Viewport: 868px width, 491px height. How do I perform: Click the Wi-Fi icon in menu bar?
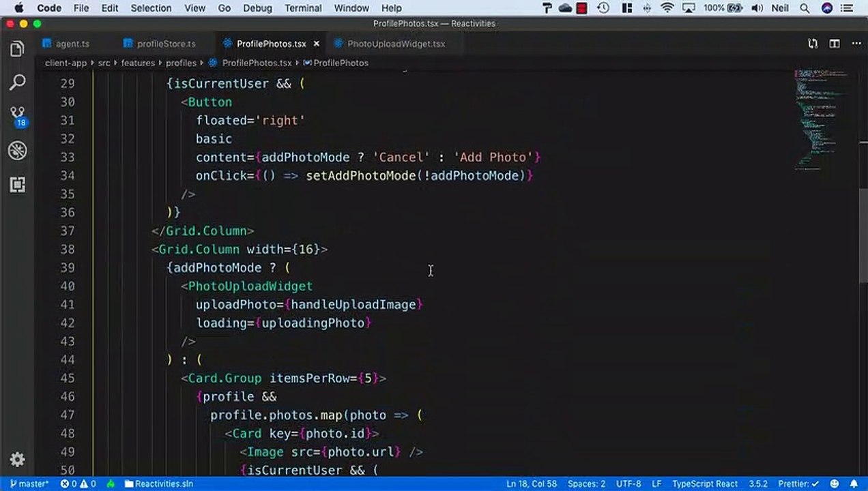point(667,8)
